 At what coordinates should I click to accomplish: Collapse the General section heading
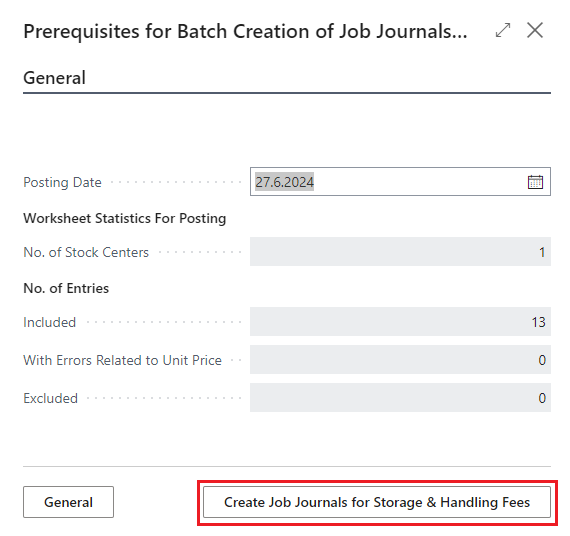coord(55,78)
